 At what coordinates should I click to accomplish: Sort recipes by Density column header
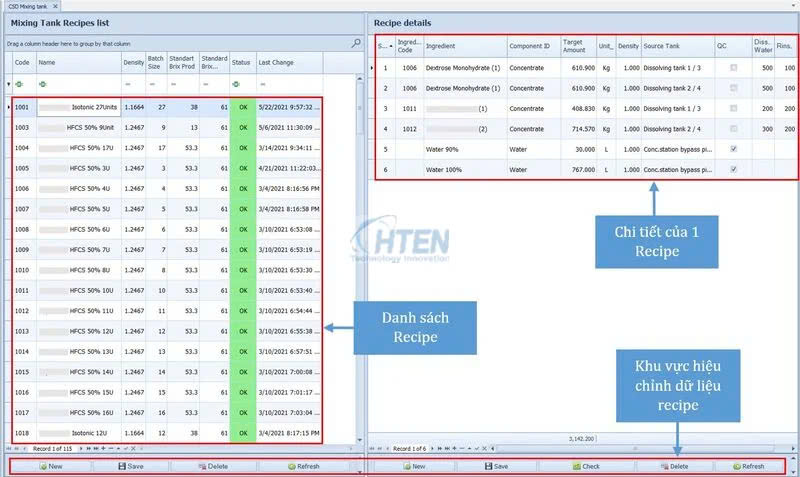(133, 62)
